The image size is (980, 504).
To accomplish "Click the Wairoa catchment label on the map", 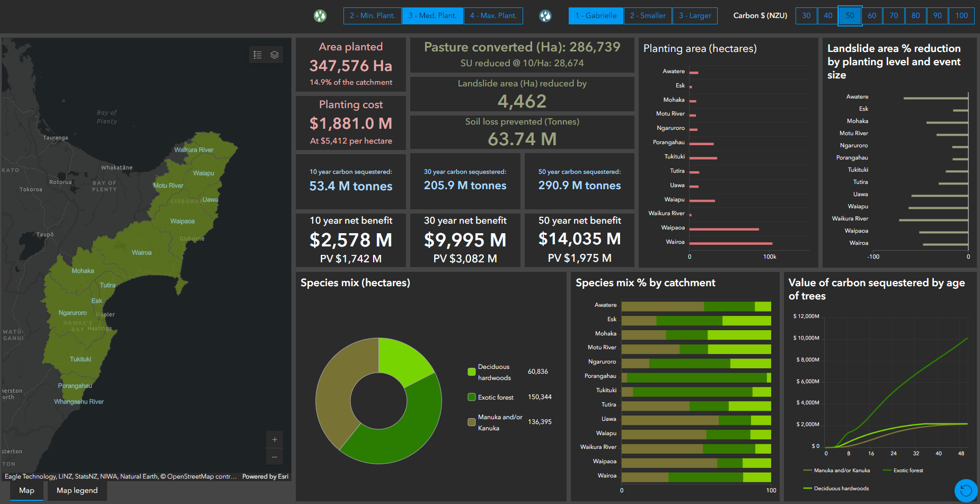I will tap(142, 253).
